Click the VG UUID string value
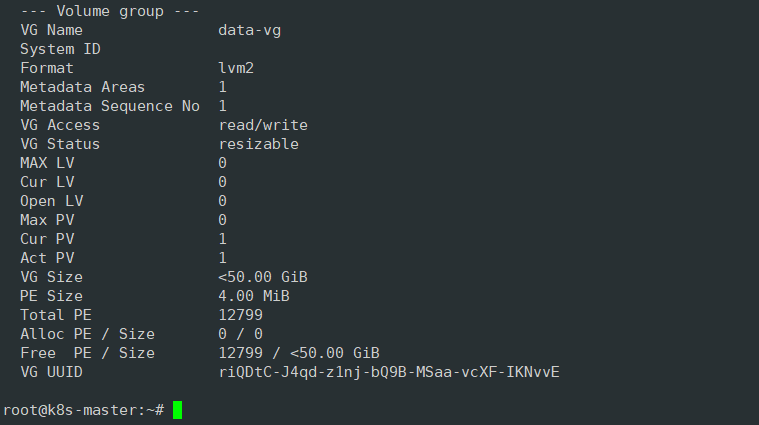The height and width of the screenshot is (425, 759). click(x=388, y=372)
